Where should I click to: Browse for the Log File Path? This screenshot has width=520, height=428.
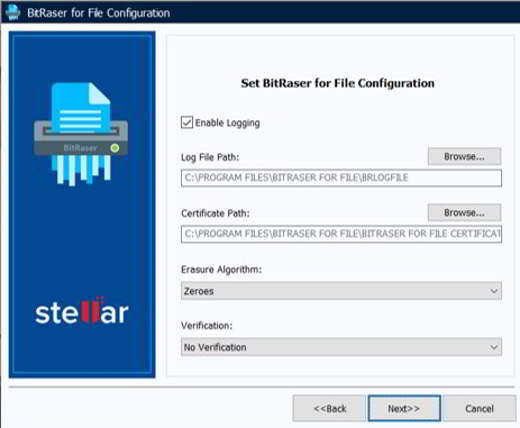464,156
